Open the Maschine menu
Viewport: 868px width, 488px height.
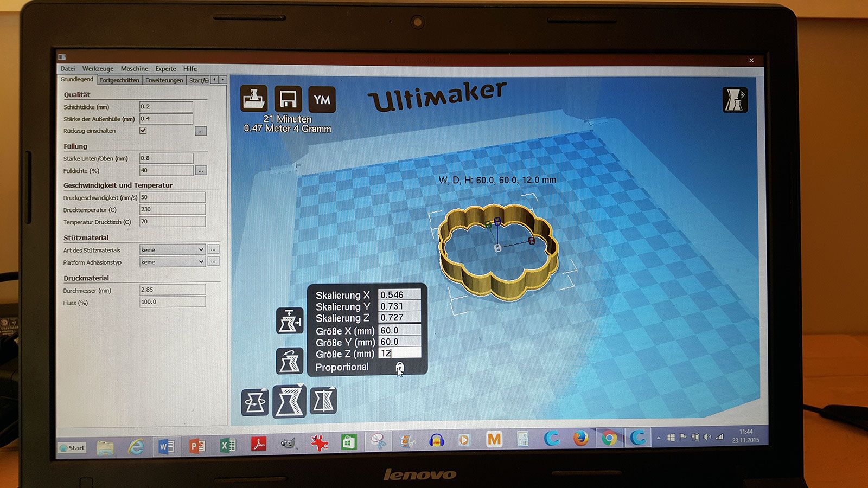tap(135, 69)
